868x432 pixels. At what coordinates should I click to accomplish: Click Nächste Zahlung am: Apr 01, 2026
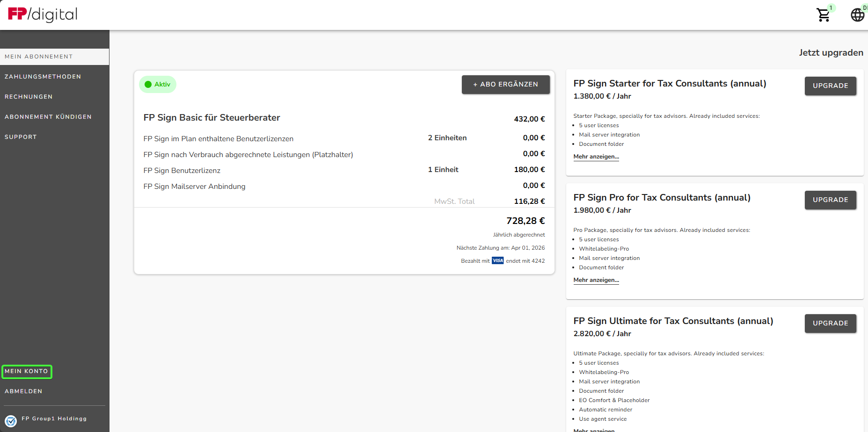(x=501, y=248)
